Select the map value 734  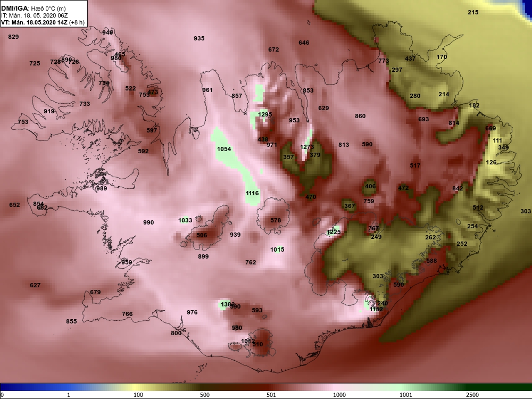(104, 83)
